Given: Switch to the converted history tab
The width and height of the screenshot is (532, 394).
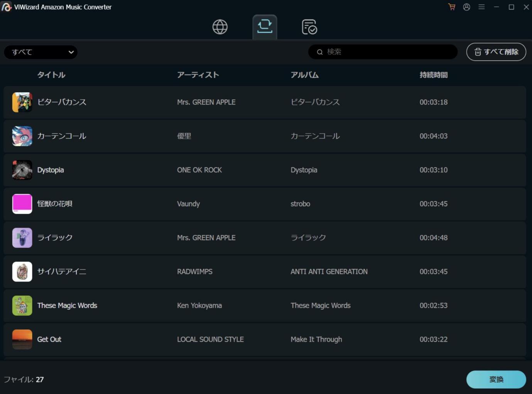Looking at the screenshot, I should point(309,27).
